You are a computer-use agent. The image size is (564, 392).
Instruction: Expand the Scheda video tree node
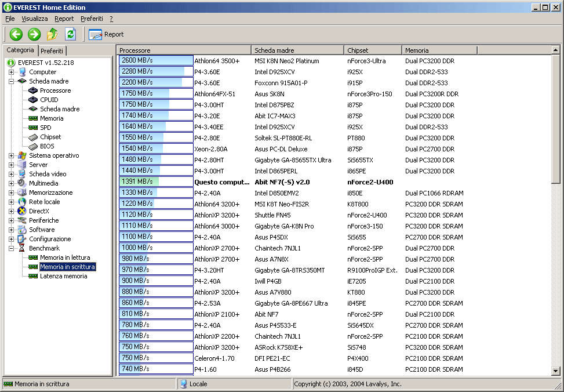click(11, 174)
